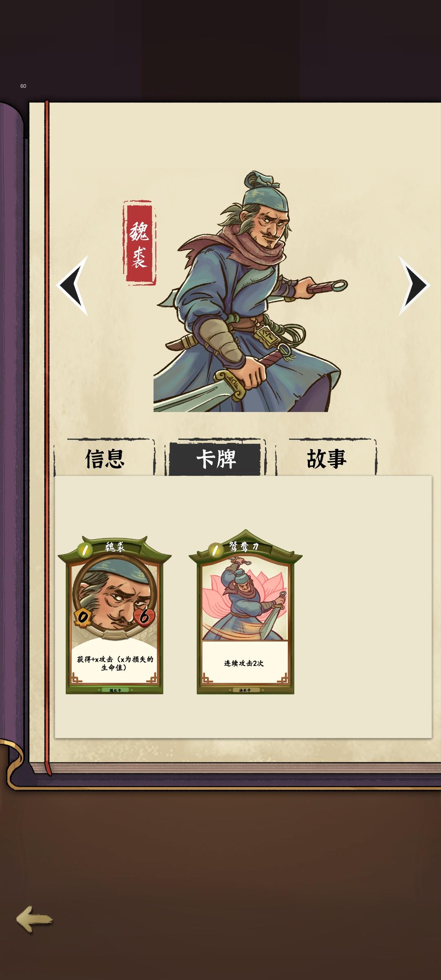Open the 故事 tab
The height and width of the screenshot is (980, 441).
(326, 458)
